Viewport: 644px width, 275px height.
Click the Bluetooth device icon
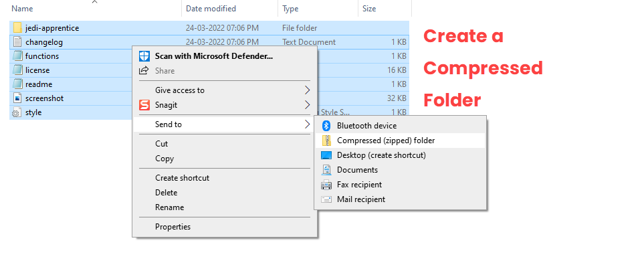(x=326, y=126)
